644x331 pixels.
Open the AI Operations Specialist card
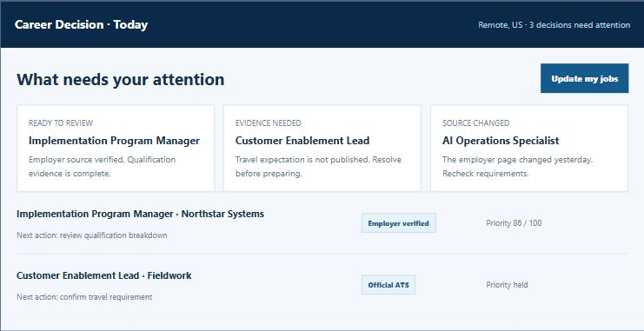(529, 149)
